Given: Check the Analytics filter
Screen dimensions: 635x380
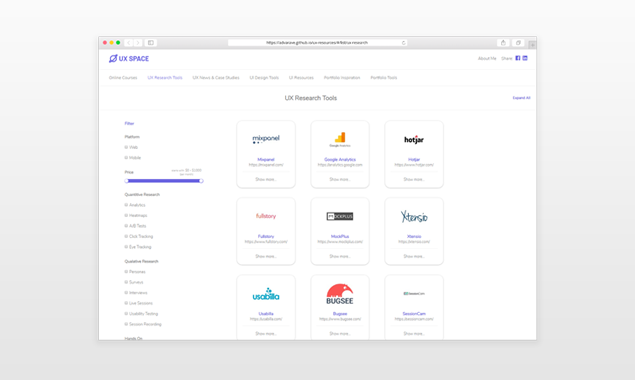Looking at the screenshot, I should coord(126,205).
